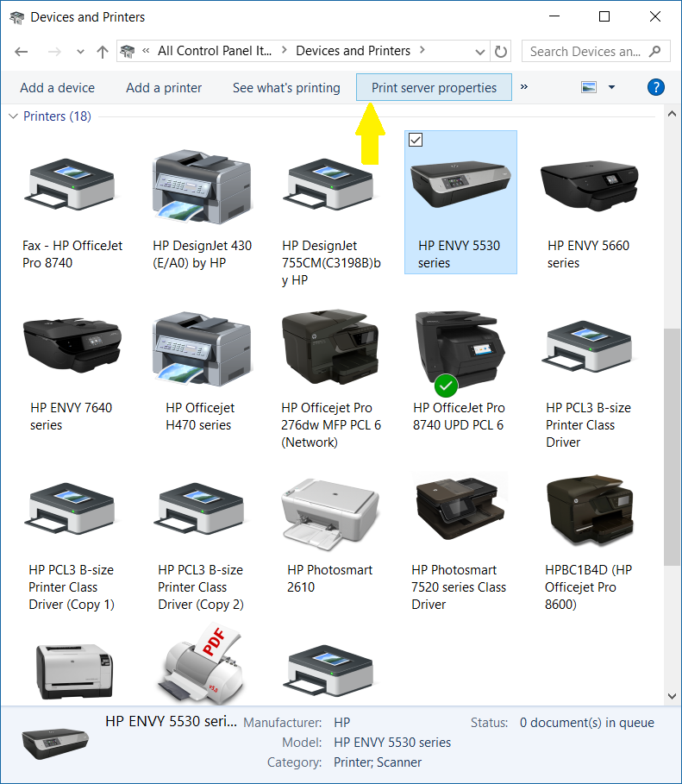Select the PCL3 B-size Driver (Copy 2) icon
The image size is (682, 784).
[200, 508]
